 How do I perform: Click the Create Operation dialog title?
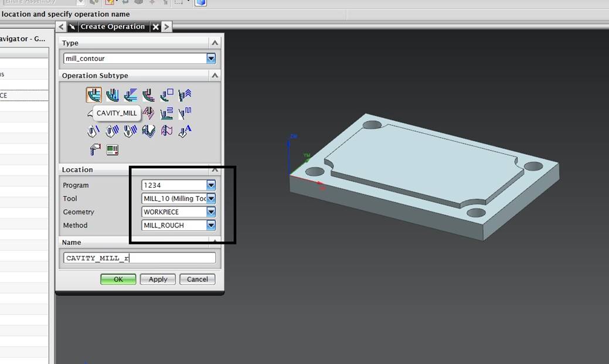coord(113,26)
